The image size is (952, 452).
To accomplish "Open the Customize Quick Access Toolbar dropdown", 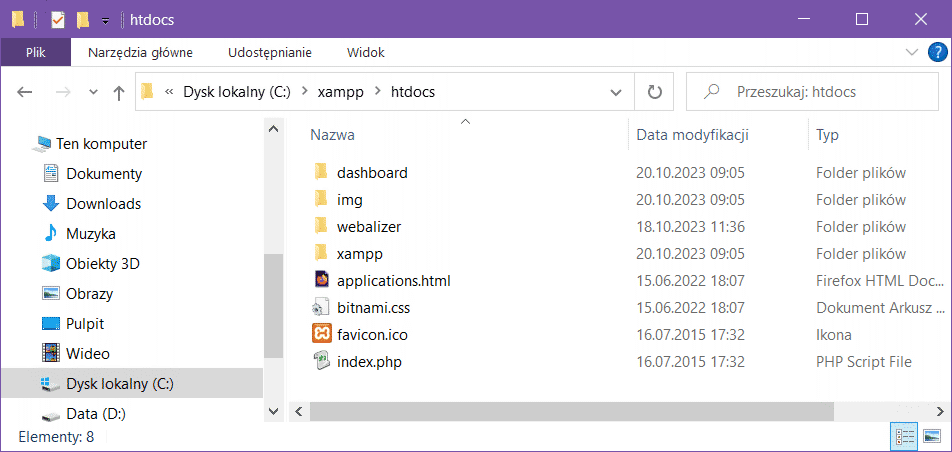I will pos(105,19).
